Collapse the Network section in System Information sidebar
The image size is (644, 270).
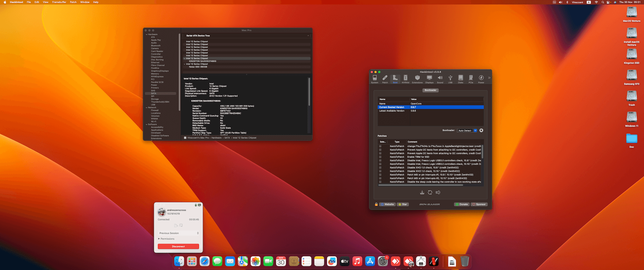(x=147, y=107)
